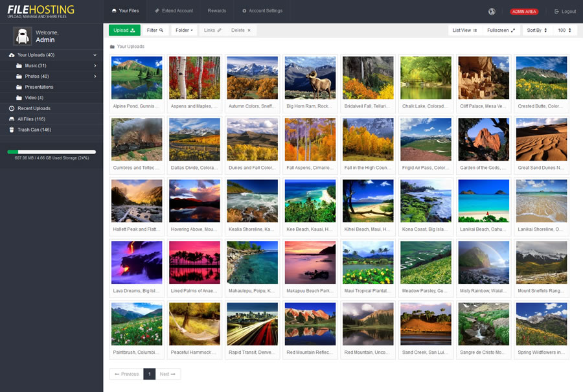Image resolution: width=583 pixels, height=392 pixels.
Task: Click the Admin avatar icon
Action: point(23,36)
